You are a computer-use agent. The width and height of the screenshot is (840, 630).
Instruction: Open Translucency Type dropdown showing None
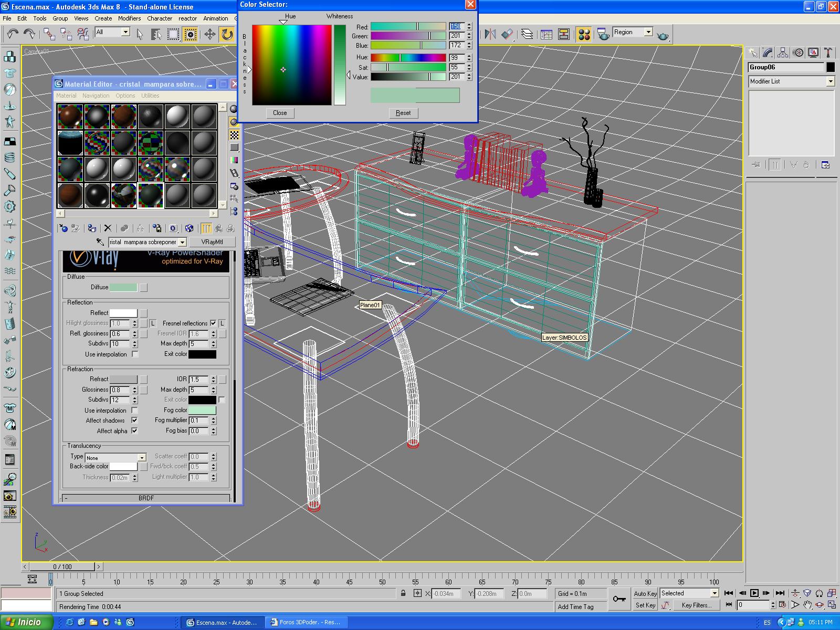115,458
